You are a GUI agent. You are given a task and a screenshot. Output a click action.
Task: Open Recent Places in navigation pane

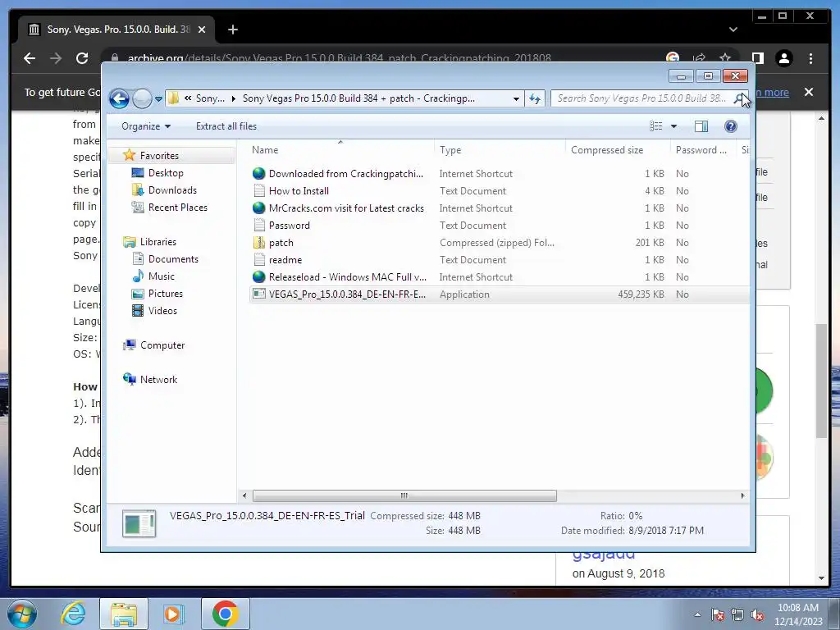177,208
